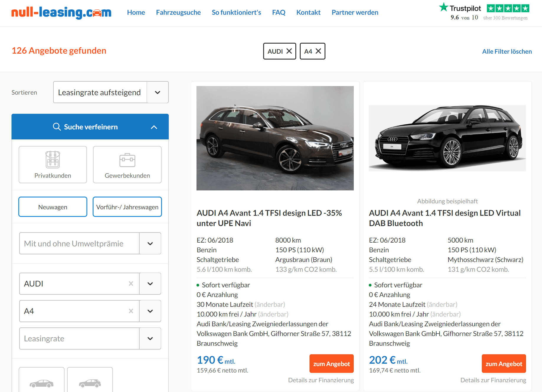The width and height of the screenshot is (542, 392).
Task: Click the Trustpilot green star rating
Action: (508, 8)
